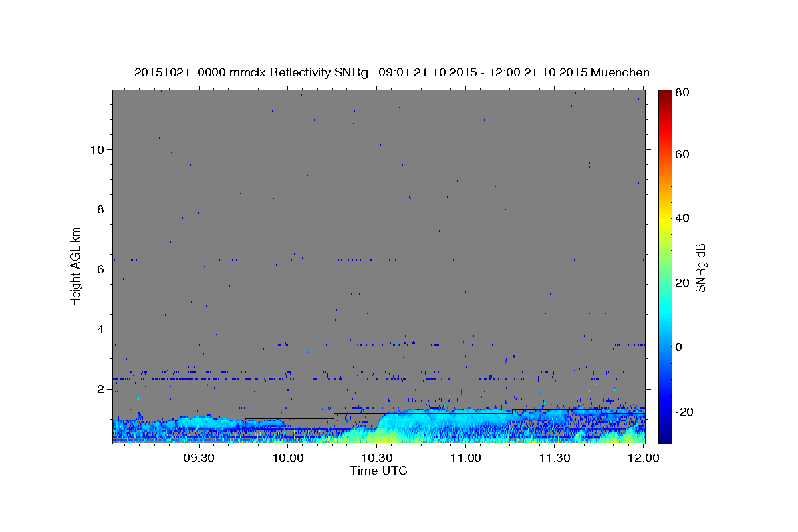Click the height tick label '8'
This screenshot has height=532, width=798.
click(101, 209)
